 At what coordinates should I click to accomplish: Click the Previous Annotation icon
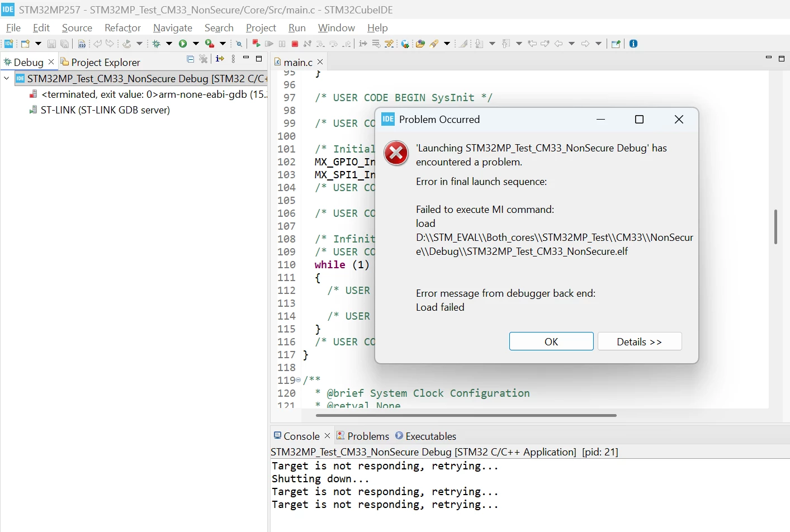(506, 44)
